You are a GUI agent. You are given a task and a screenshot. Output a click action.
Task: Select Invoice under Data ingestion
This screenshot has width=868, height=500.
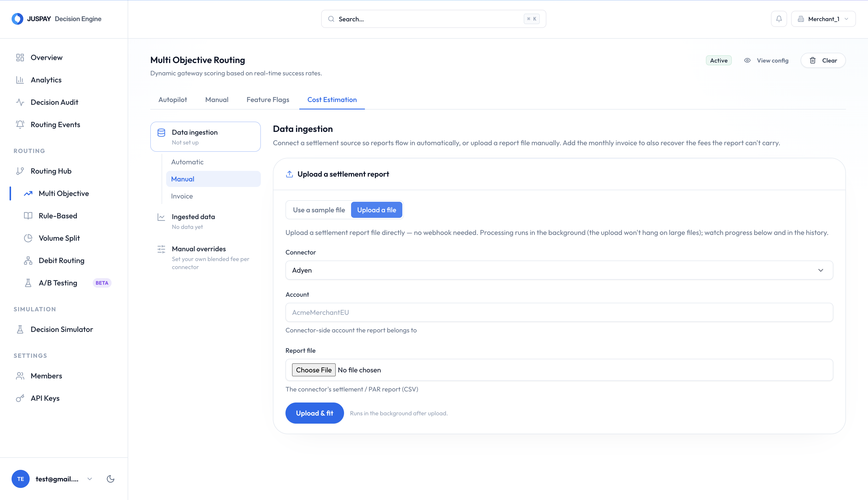(213, 196)
